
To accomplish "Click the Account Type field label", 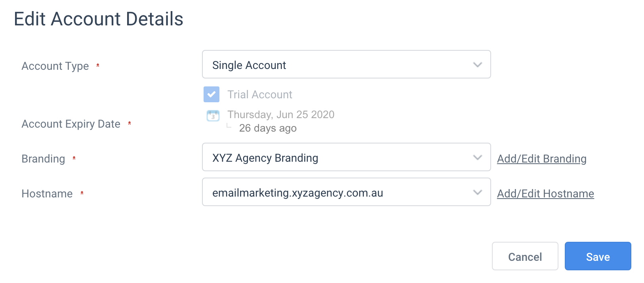I will tap(55, 66).
